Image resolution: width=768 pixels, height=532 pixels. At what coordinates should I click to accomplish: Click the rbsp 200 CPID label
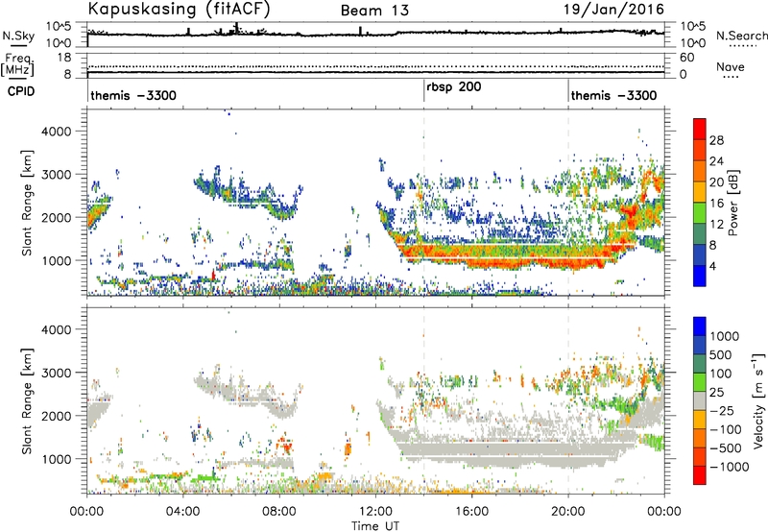click(x=453, y=87)
